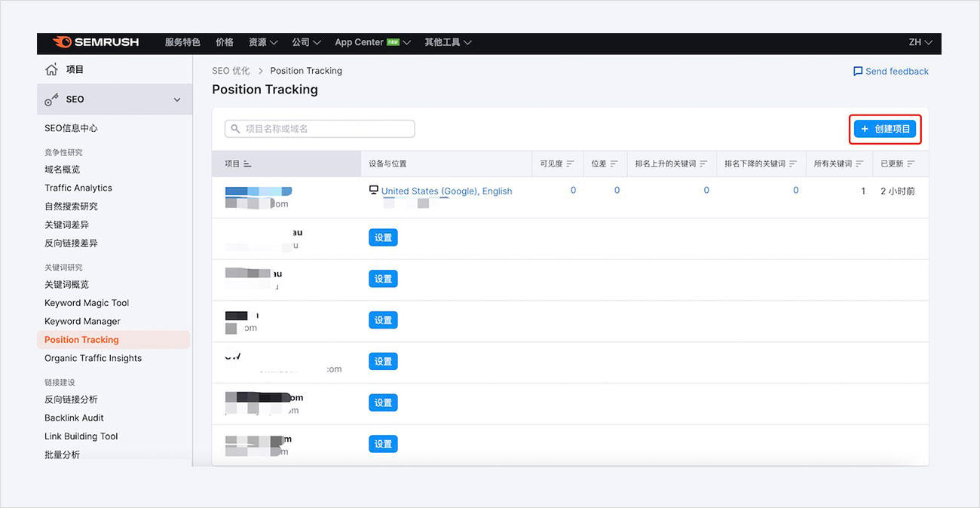Click the 0 value under 位差
Viewport: 980px width, 508px height.
coord(617,191)
